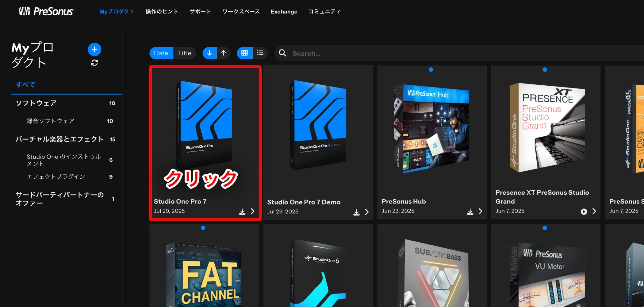Open PreSonus Hub details chevron

pyautogui.click(x=481, y=211)
